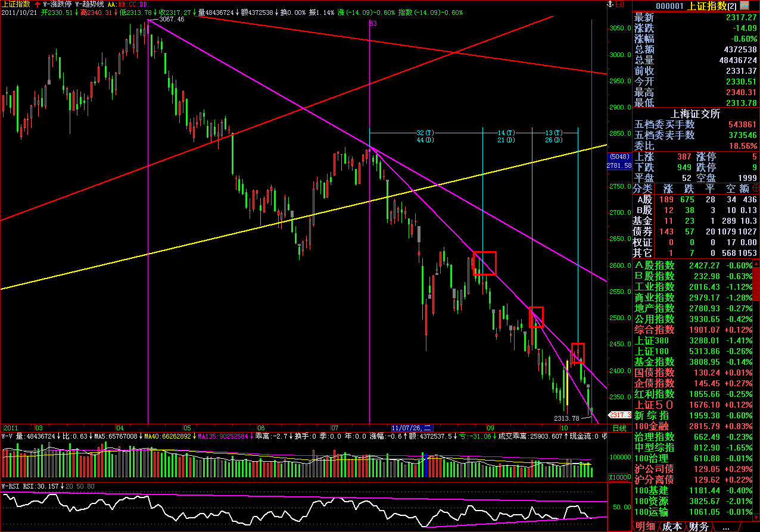Open the 明细 tab at bottom right
Screen dimensions: 760x532
(645, 527)
